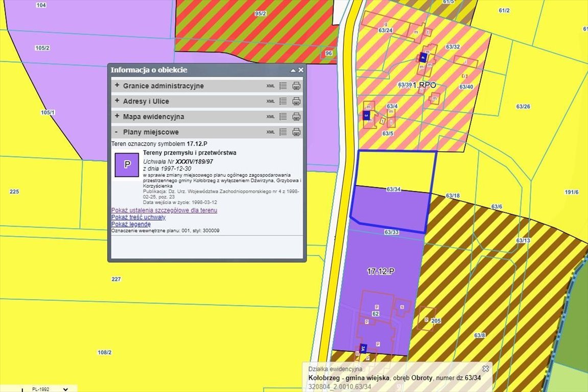588x392 pixels.
Task: Click the Pokaż legendę link
Action: (131, 224)
